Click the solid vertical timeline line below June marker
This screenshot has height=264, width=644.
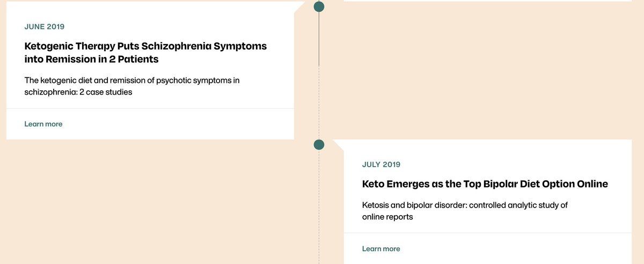(319, 39)
